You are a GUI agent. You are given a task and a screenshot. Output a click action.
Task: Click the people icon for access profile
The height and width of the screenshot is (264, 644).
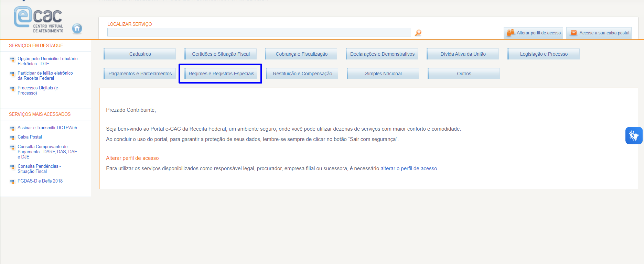pos(511,33)
